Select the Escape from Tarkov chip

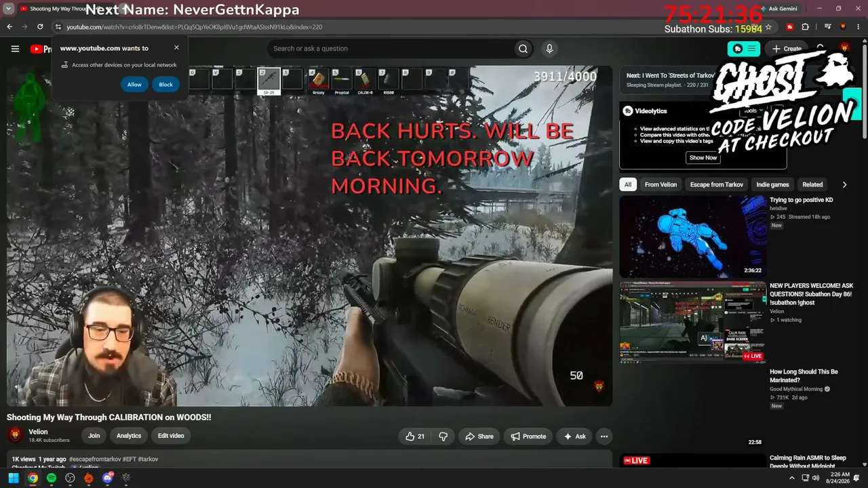[717, 184]
